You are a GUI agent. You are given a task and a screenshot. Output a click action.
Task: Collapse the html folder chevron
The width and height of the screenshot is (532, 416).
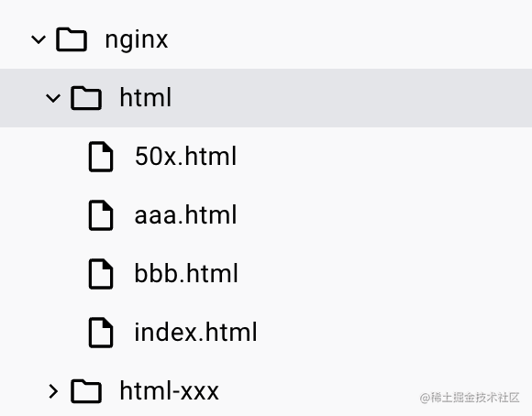[53, 98]
